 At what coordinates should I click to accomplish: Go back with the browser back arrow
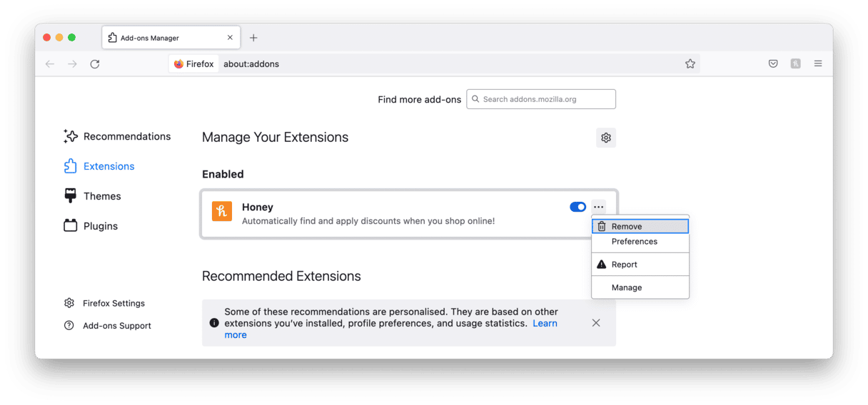50,64
